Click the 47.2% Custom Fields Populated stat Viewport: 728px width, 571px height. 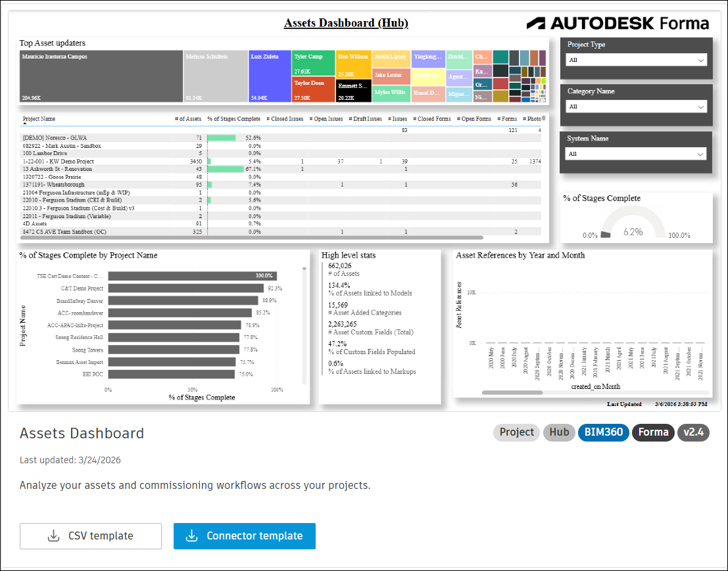click(x=372, y=348)
